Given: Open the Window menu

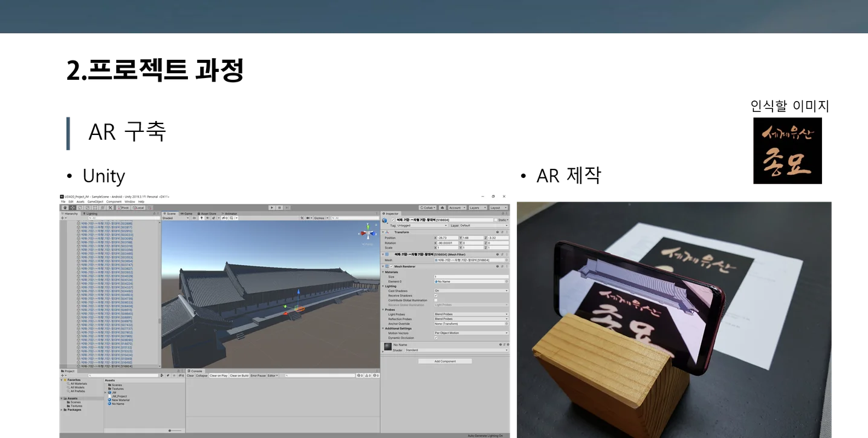Looking at the screenshot, I should [x=130, y=201].
